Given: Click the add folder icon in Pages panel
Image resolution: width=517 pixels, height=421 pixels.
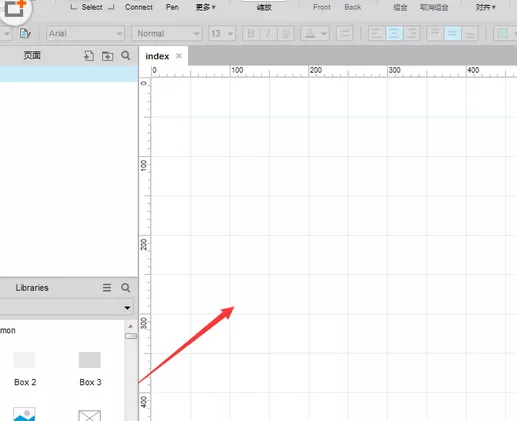Looking at the screenshot, I should coord(107,56).
